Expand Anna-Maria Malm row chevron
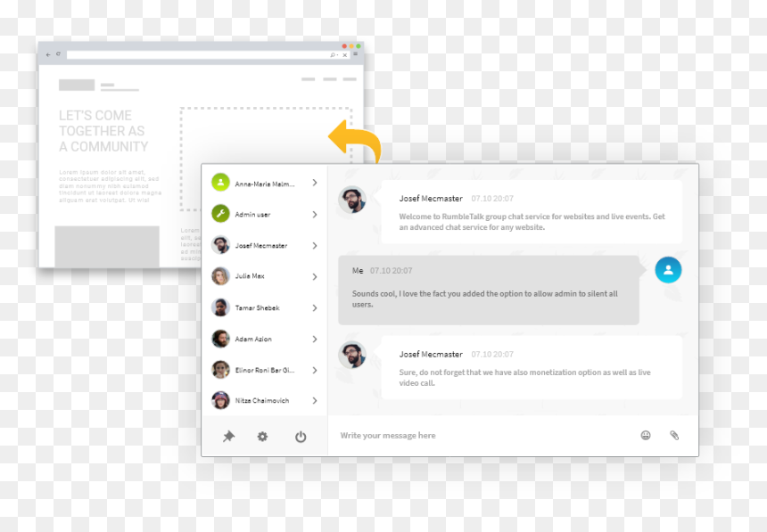The width and height of the screenshot is (767, 532). [315, 183]
